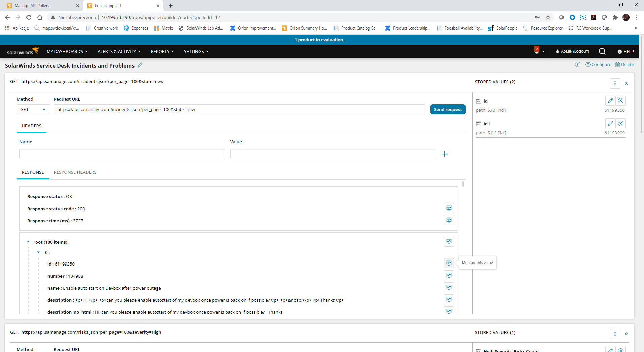644x352 pixels.
Task: Open the Method GET dropdown
Action: pyautogui.click(x=33, y=109)
